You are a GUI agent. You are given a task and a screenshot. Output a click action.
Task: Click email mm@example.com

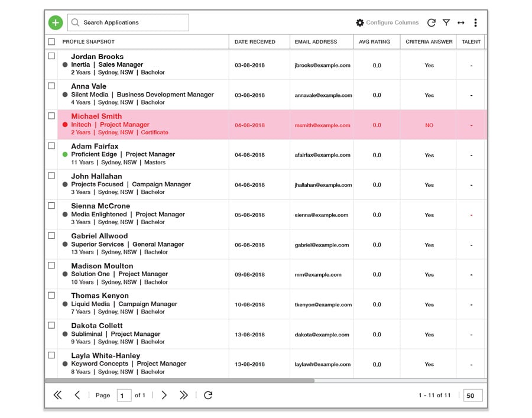318,275
